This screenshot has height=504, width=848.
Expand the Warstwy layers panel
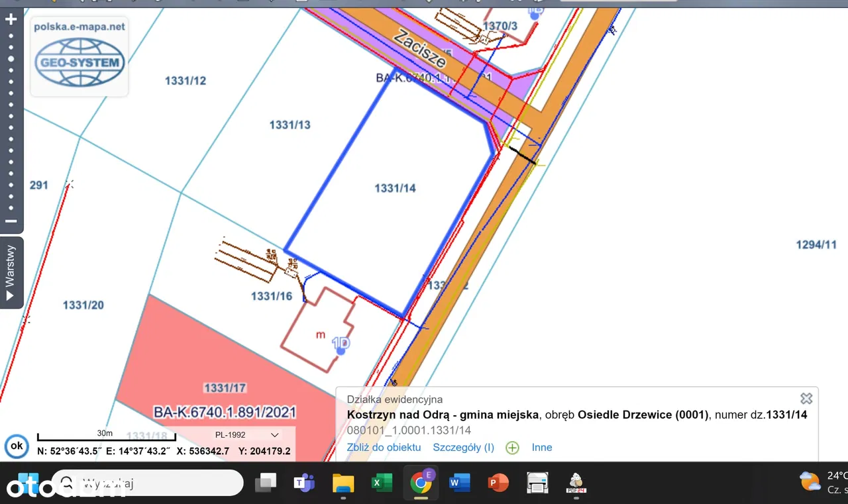pos(11,273)
